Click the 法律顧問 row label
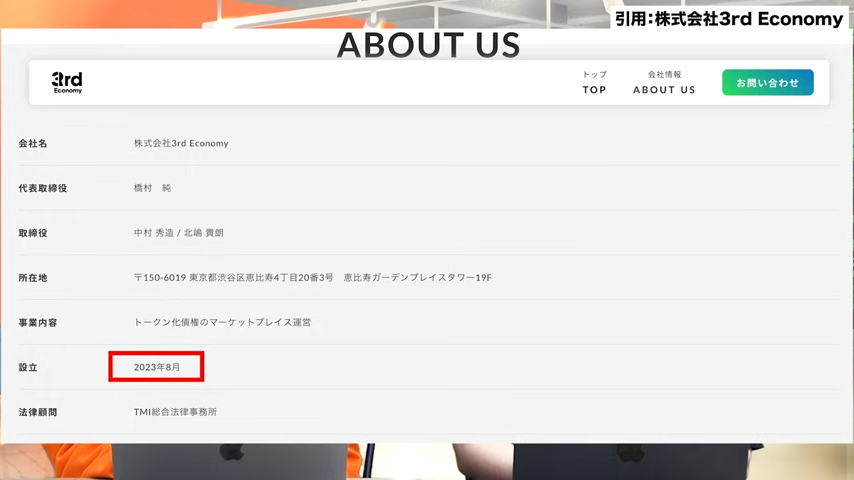 (38, 412)
